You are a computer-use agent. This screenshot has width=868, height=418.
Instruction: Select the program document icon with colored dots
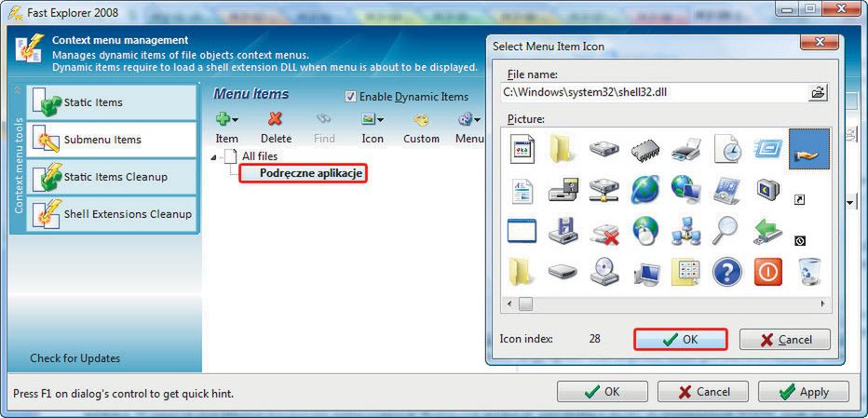(522, 148)
